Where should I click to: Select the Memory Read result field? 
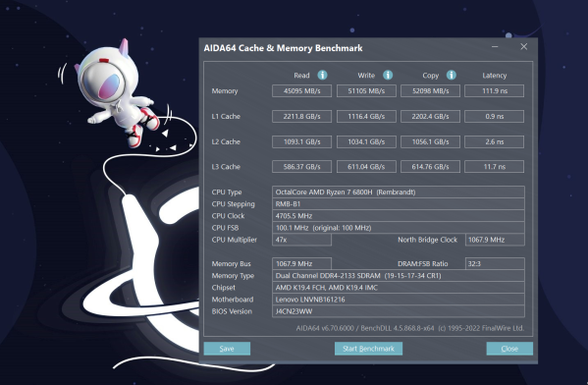tap(302, 90)
